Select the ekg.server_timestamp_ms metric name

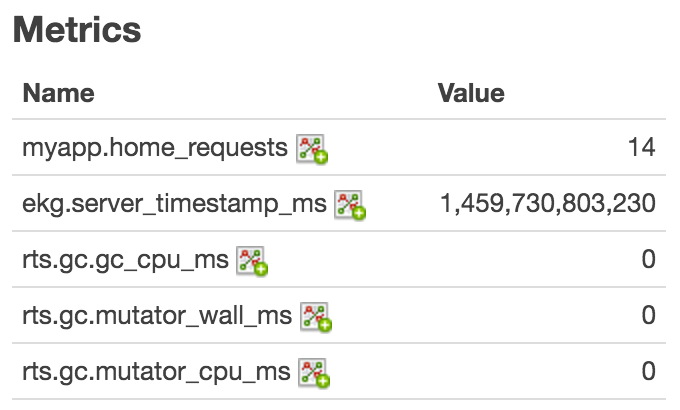pyautogui.click(x=174, y=204)
